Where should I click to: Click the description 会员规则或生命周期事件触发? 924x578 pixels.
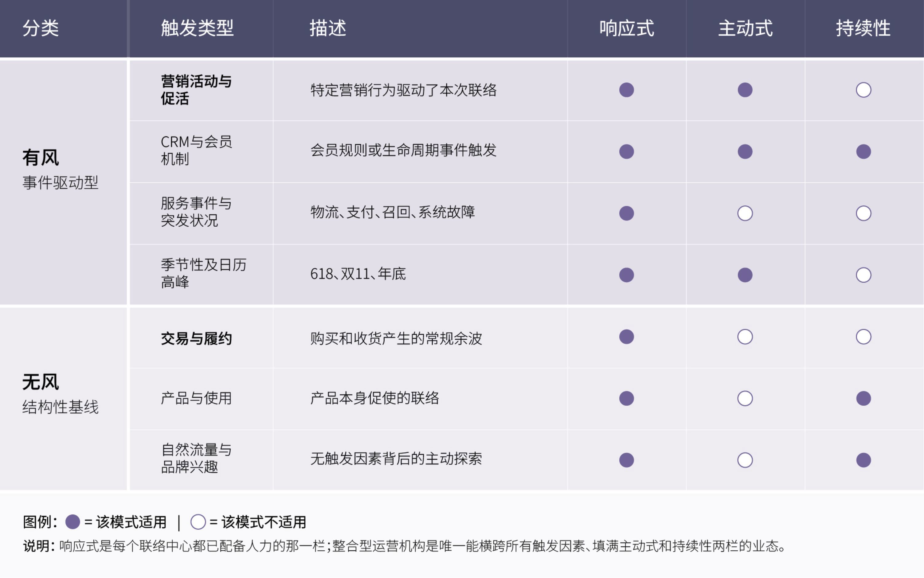(x=404, y=150)
